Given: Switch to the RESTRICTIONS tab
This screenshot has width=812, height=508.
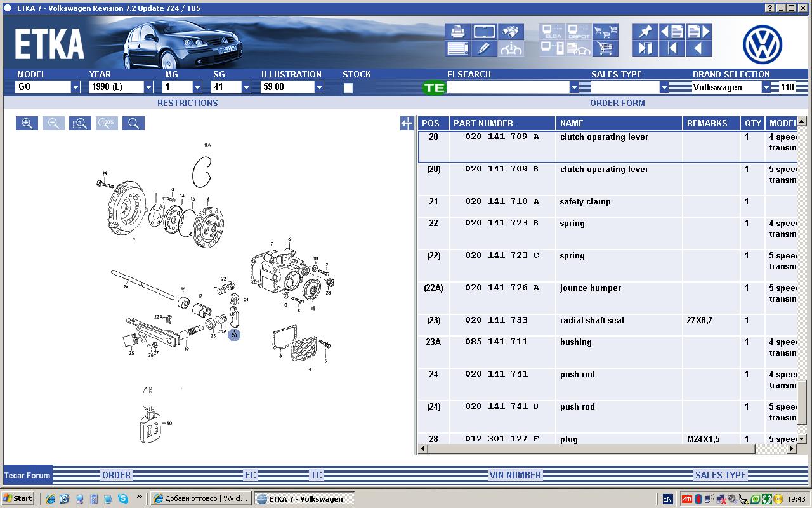Looking at the screenshot, I should [187, 103].
